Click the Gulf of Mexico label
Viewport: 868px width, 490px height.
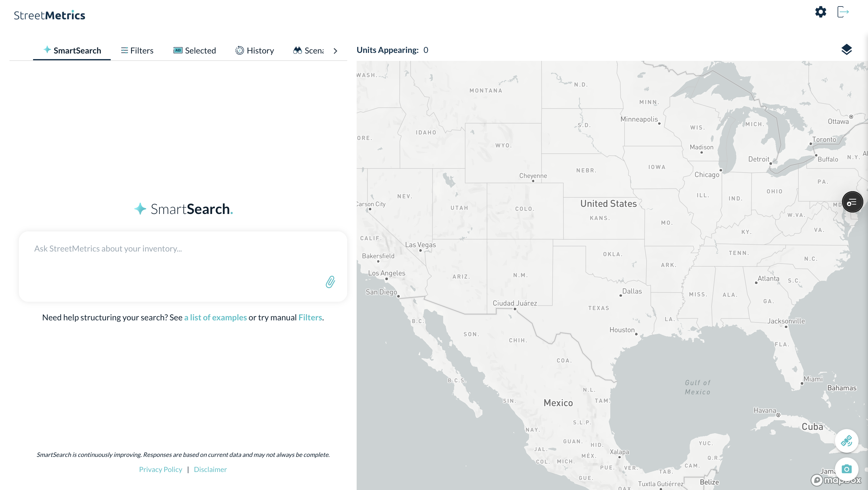tap(697, 387)
